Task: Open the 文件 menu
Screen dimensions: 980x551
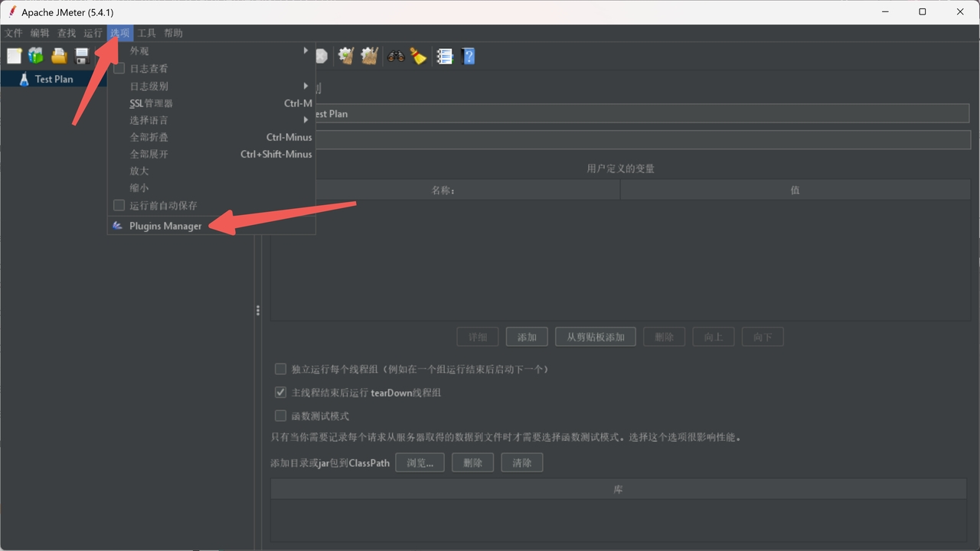Action: coord(14,33)
